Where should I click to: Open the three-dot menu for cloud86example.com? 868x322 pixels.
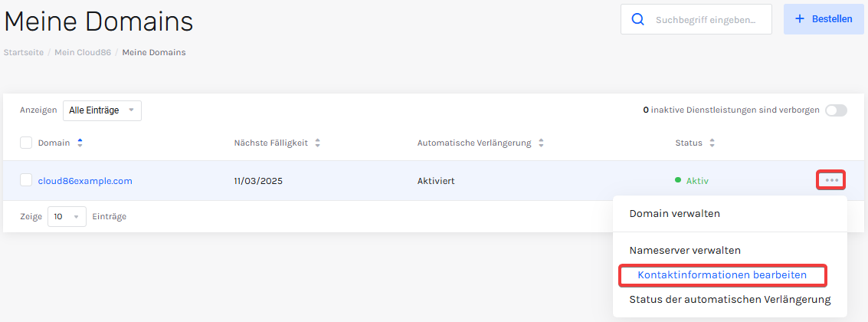(832, 180)
